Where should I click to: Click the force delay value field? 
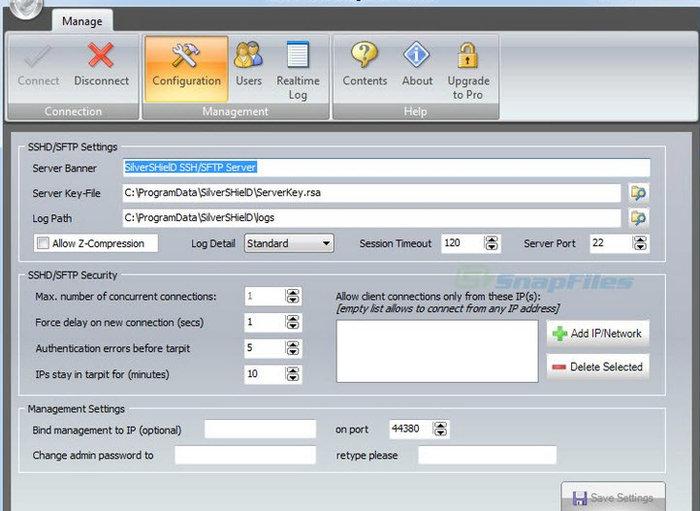(265, 322)
